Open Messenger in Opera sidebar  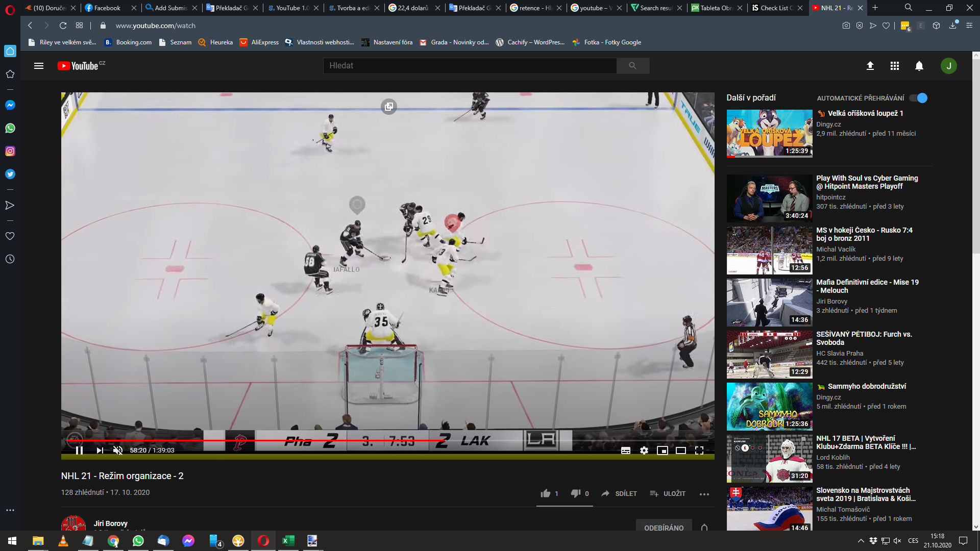click(10, 105)
